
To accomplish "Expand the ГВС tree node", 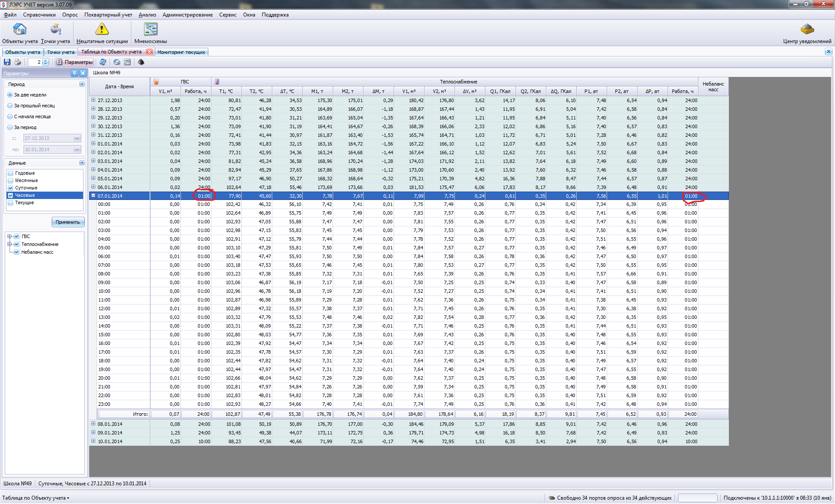I will tap(9, 236).
